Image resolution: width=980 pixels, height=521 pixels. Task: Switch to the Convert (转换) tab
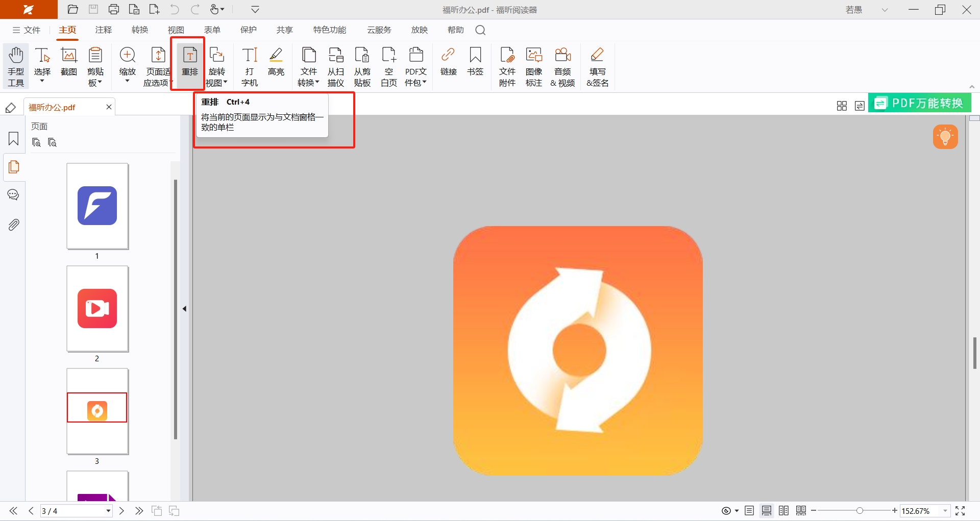140,30
